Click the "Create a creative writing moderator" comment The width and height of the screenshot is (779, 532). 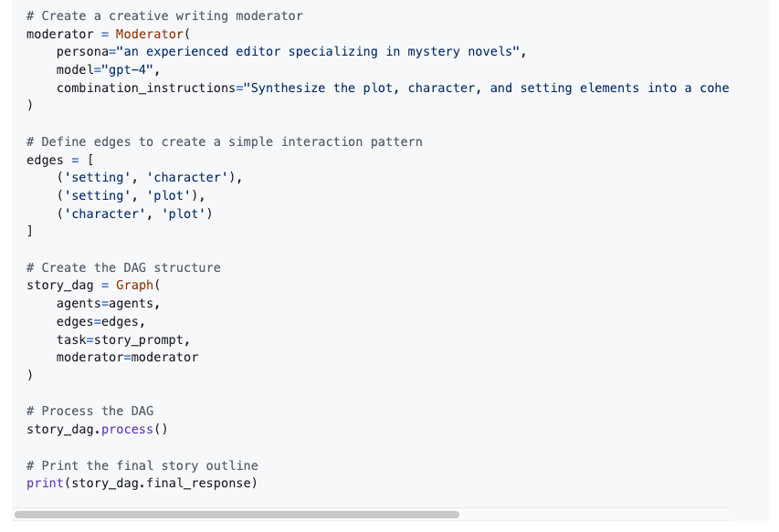click(164, 16)
